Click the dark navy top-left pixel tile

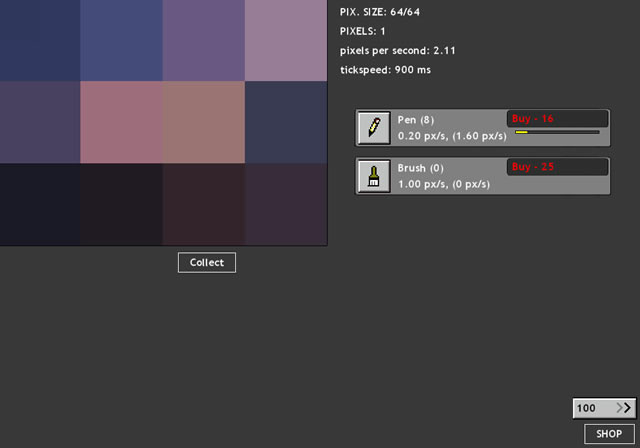click(x=40, y=40)
